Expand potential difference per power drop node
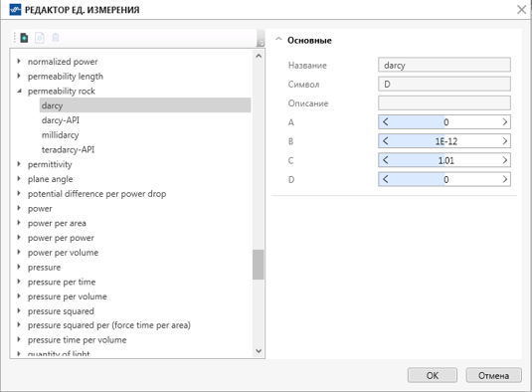 (19, 193)
